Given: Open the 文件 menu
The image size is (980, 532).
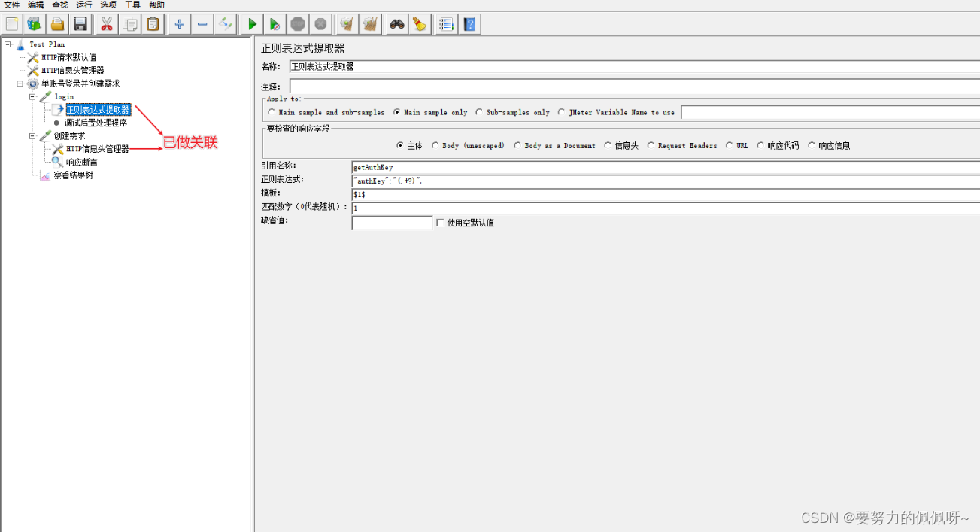Looking at the screenshot, I should 11,5.
